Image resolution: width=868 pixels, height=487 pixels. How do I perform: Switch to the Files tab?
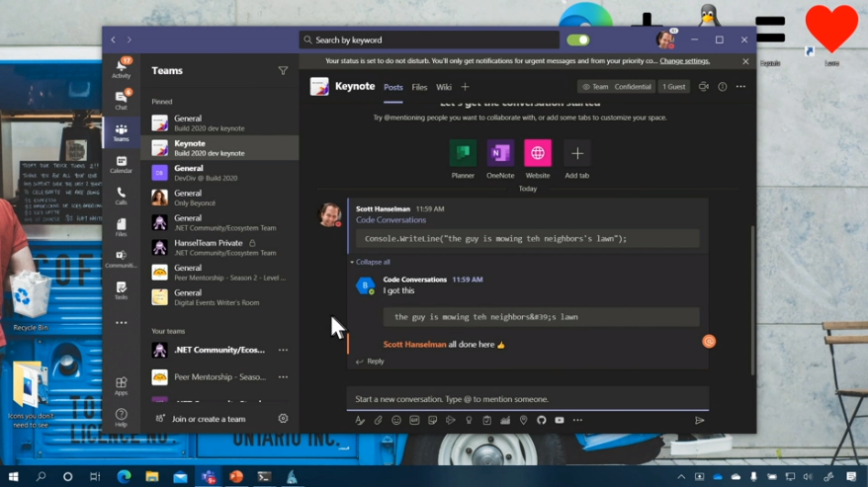(x=419, y=87)
